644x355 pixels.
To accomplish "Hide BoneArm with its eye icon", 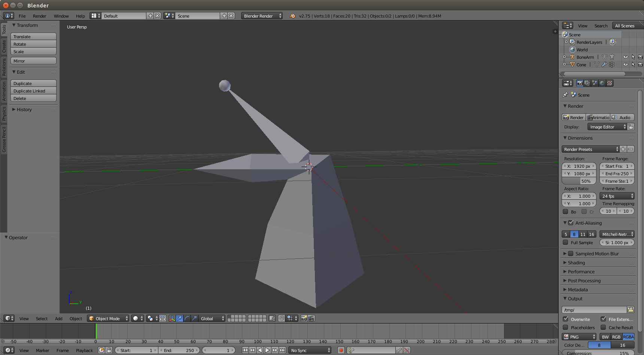I will 626,57.
